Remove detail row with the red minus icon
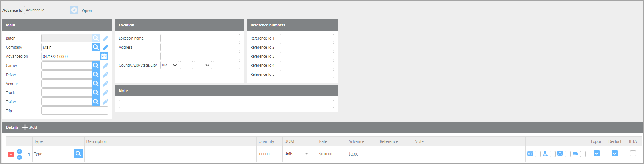644x164 pixels. tap(11, 154)
